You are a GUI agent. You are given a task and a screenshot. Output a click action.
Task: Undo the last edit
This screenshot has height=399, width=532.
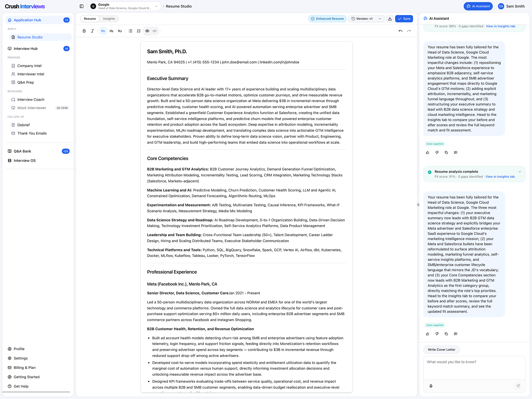click(x=401, y=31)
